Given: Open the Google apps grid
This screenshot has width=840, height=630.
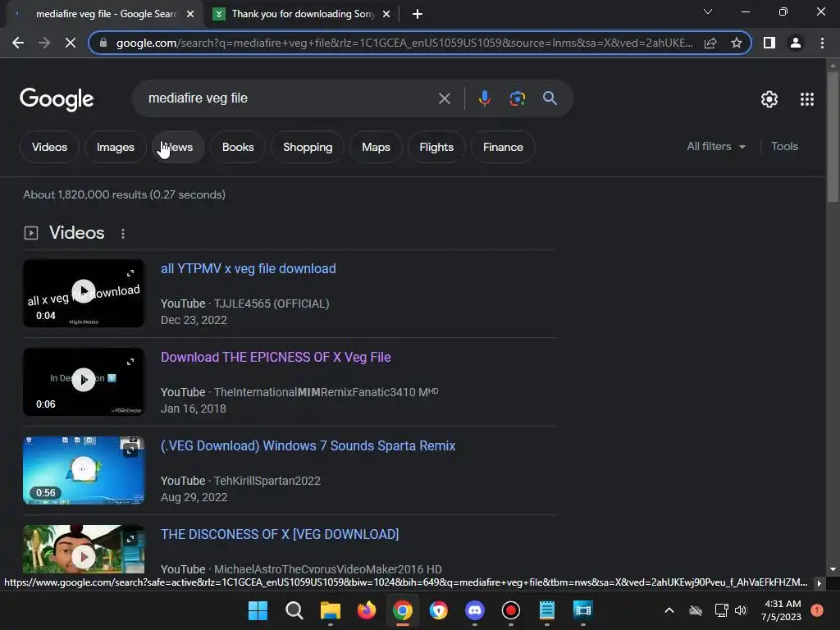Looking at the screenshot, I should point(807,99).
